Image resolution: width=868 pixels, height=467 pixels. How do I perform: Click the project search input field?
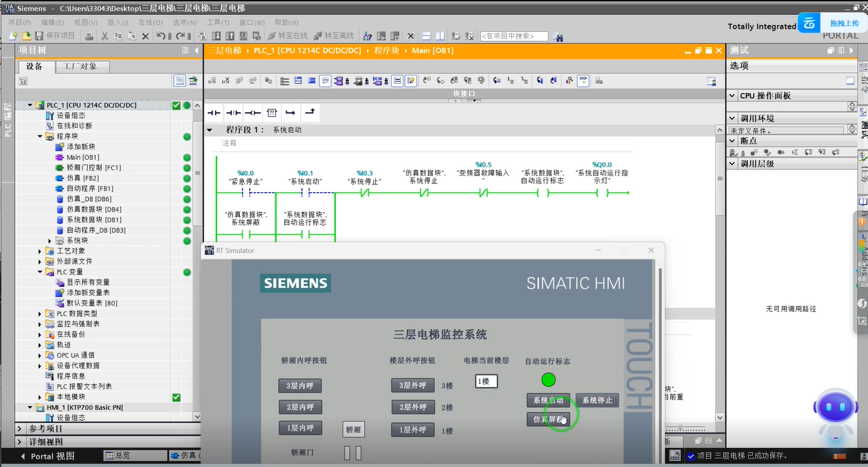[x=514, y=36]
